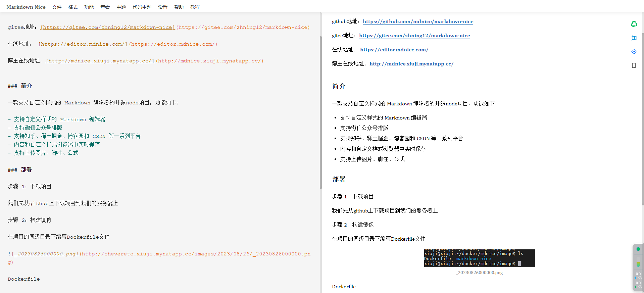Screen dimensions: 644x293
Task: Click '### 部署' heading in editor
Action: (x=20, y=170)
